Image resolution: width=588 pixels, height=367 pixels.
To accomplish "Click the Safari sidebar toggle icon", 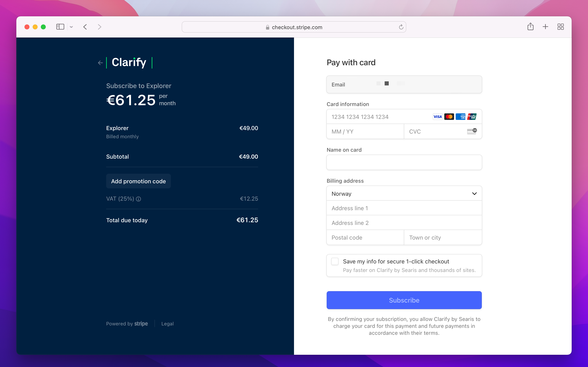I will (60, 27).
